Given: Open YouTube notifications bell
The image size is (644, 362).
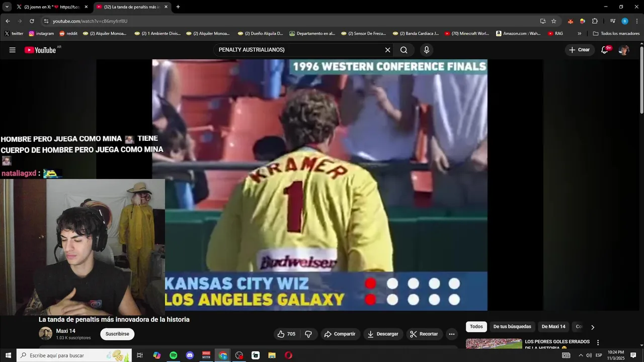Looking at the screenshot, I should pyautogui.click(x=605, y=50).
